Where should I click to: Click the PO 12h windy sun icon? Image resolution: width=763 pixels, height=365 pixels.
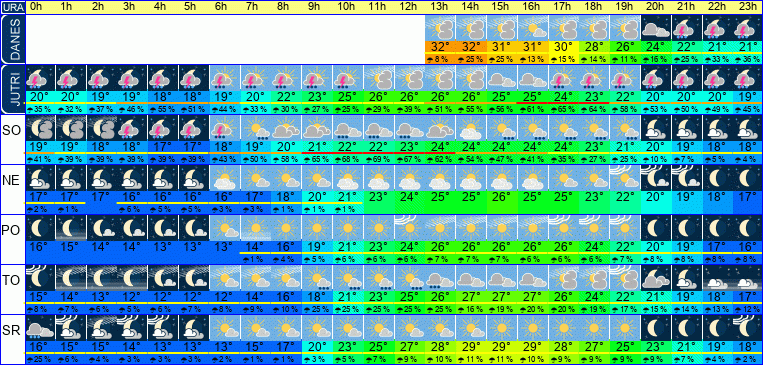pyautogui.click(x=410, y=228)
